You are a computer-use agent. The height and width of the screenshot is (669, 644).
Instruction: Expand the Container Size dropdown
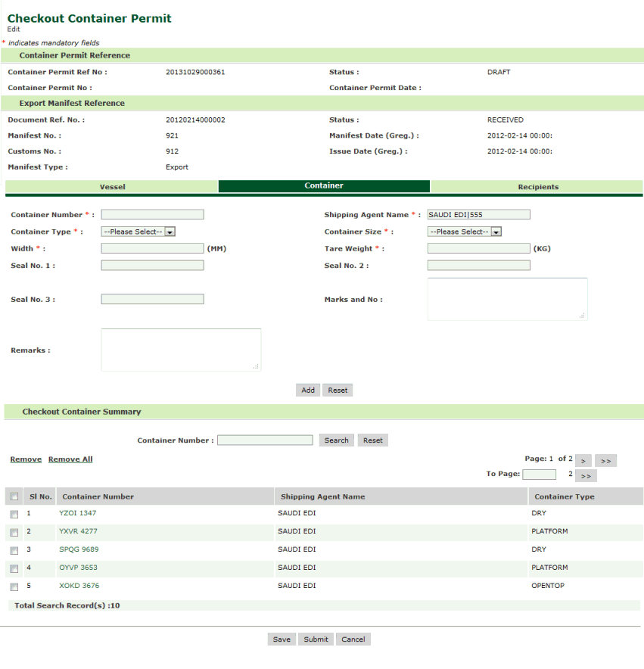465,232
